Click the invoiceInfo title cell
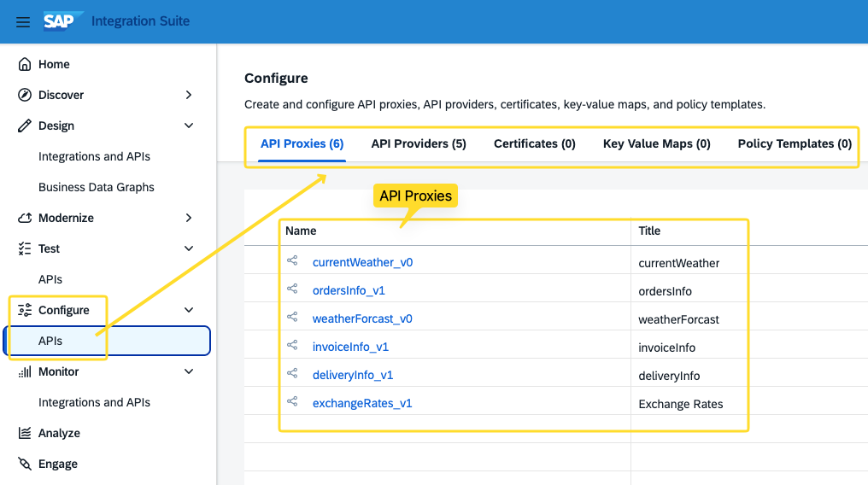This screenshot has height=485, width=868. click(666, 348)
